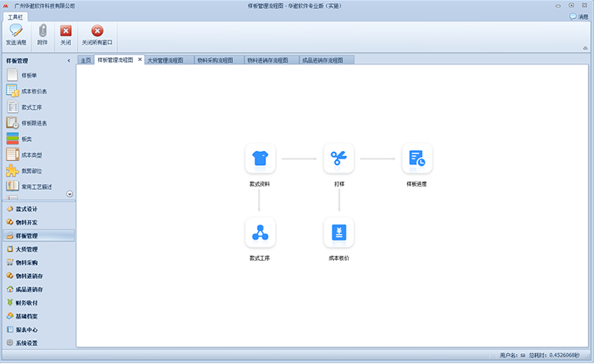Image resolution: width=594 pixels, height=364 pixels.
Task: Select 款式设计 module in navigation
Action: click(x=39, y=209)
